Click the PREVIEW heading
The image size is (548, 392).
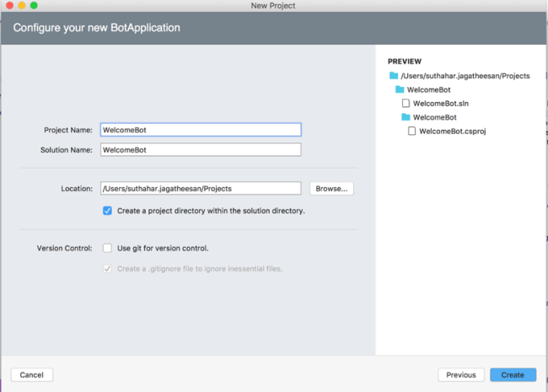[405, 62]
